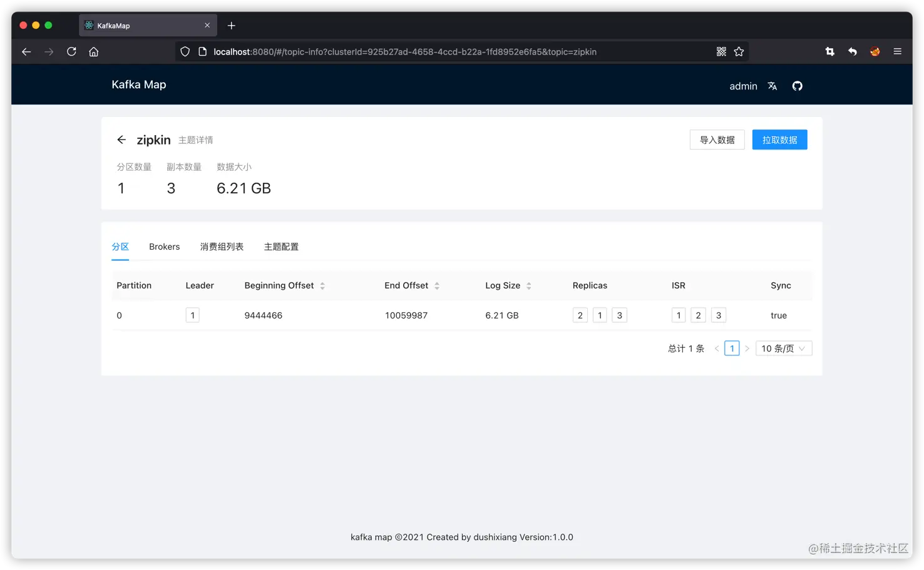
Task: Click the End Offset value 10059987
Action: click(406, 315)
